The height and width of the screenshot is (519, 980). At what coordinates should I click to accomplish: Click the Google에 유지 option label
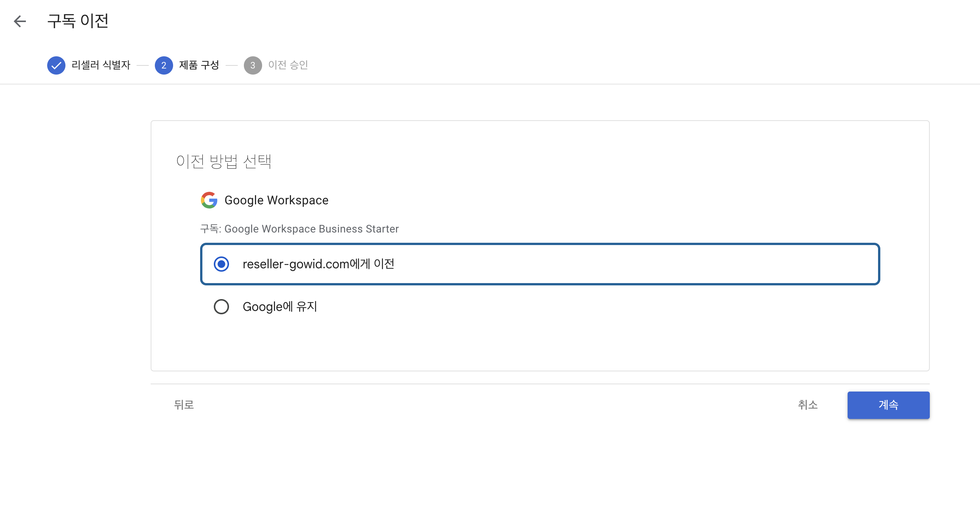pos(280,307)
